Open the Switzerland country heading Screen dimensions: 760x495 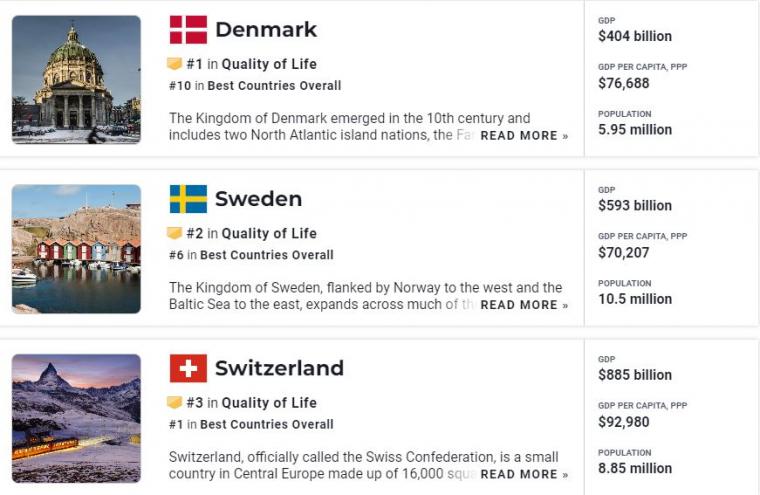pos(279,368)
